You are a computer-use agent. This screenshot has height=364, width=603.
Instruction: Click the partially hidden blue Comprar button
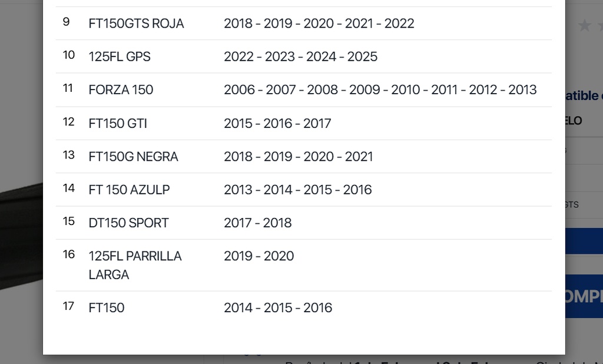(x=584, y=296)
